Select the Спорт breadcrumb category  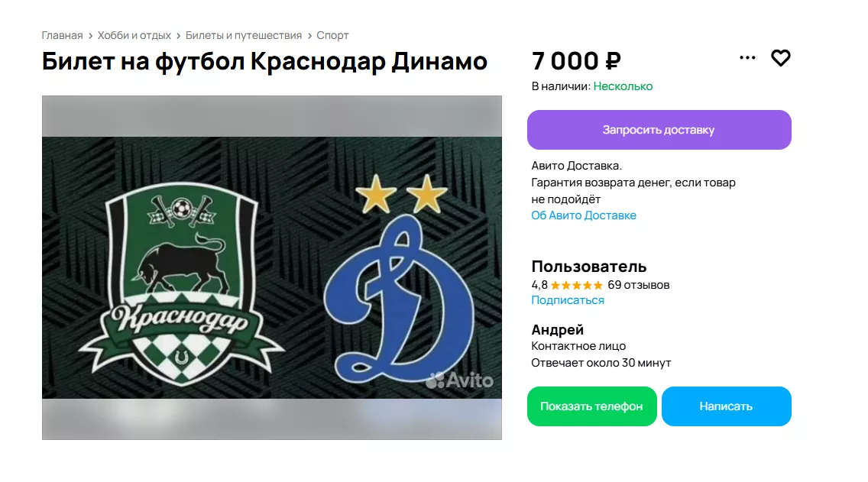tap(332, 35)
